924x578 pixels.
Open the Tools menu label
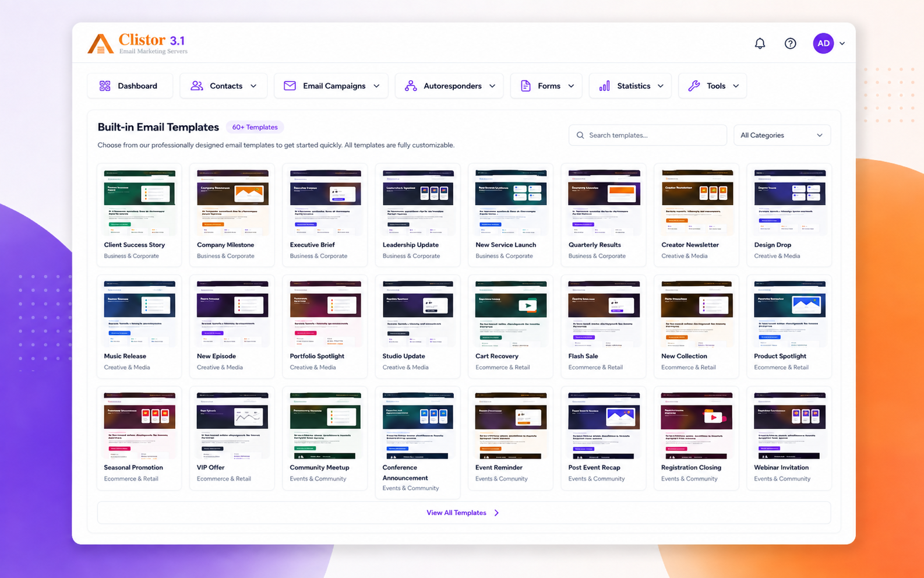[716, 86]
